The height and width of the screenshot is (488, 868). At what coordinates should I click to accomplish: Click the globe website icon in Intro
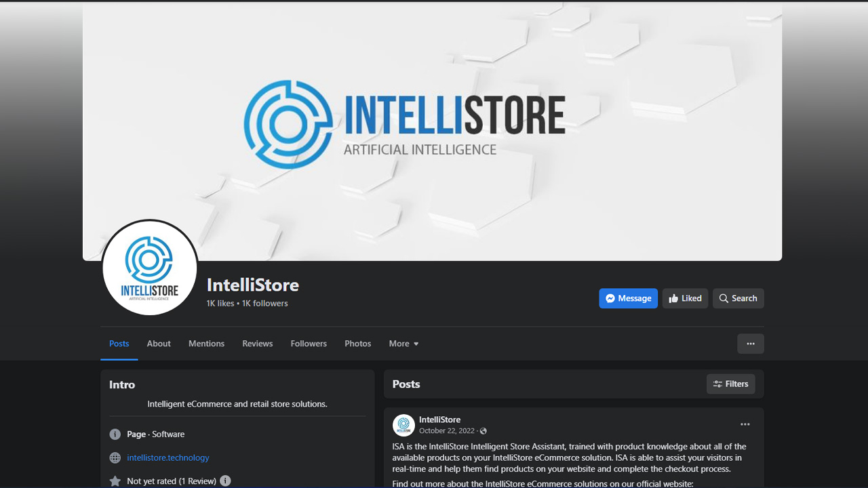click(x=115, y=457)
